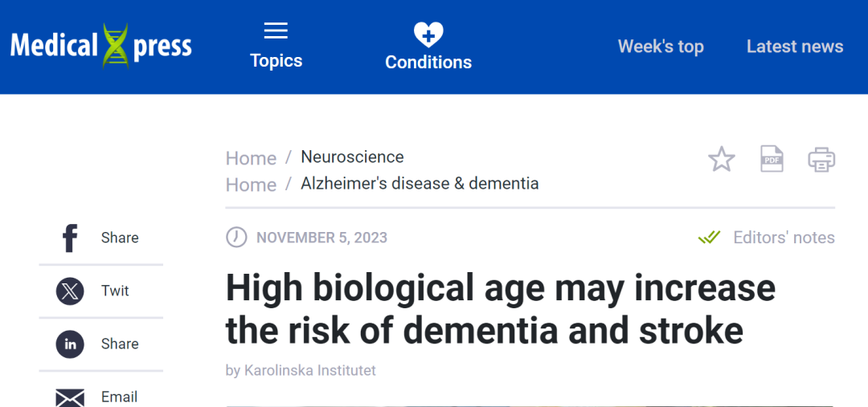Go to Latest news

tap(795, 47)
